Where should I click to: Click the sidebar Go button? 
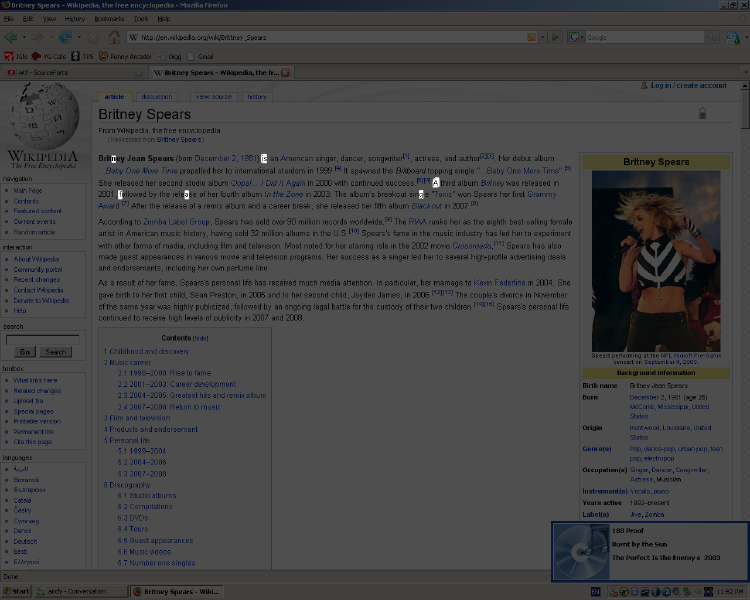(x=24, y=352)
